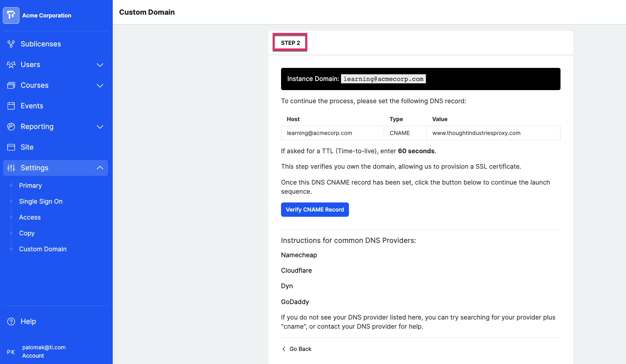Click the Value column header
This screenshot has height=364, width=626.
point(440,119)
